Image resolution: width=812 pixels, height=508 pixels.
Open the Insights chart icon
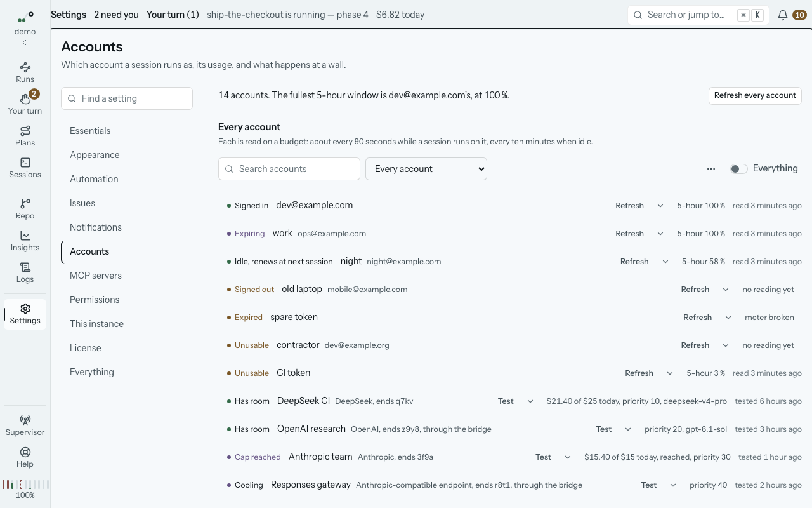pyautogui.click(x=25, y=235)
